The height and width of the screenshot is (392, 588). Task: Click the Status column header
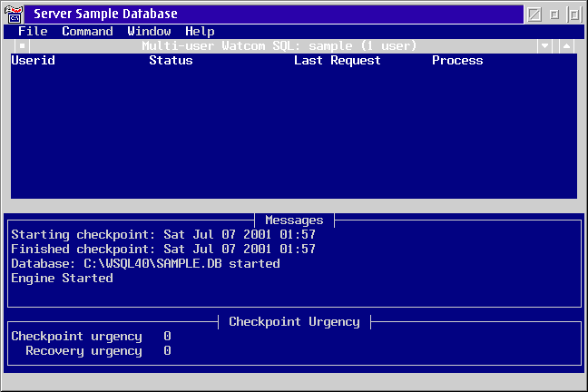pos(171,61)
